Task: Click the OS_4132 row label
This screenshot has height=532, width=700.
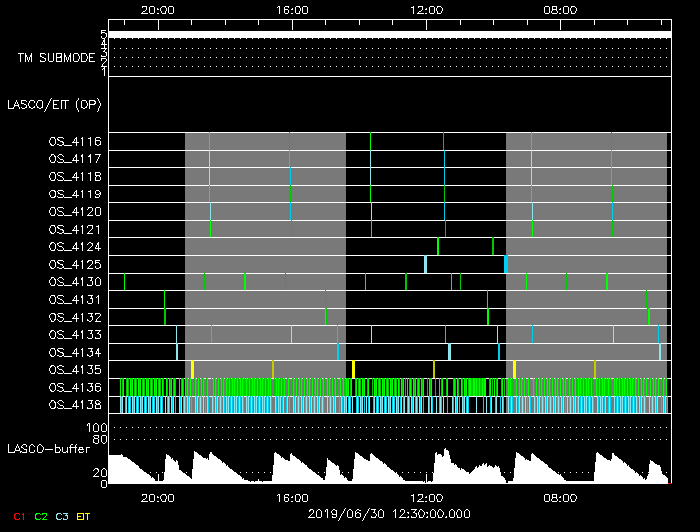Action: click(75, 317)
